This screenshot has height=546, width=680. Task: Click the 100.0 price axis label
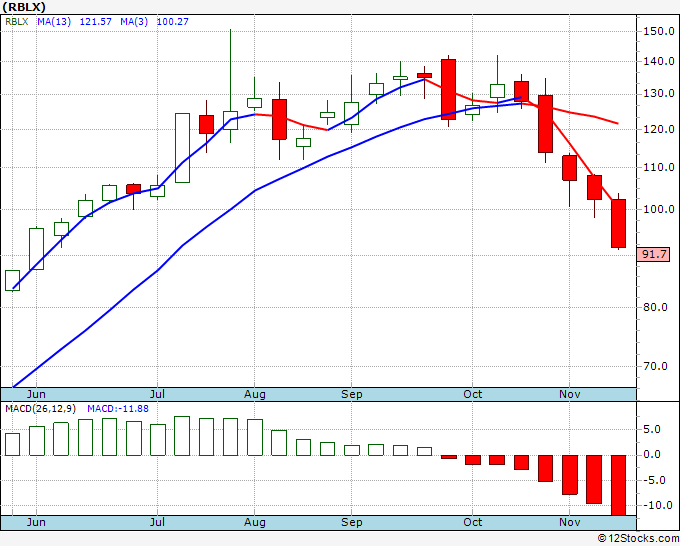tap(659, 209)
